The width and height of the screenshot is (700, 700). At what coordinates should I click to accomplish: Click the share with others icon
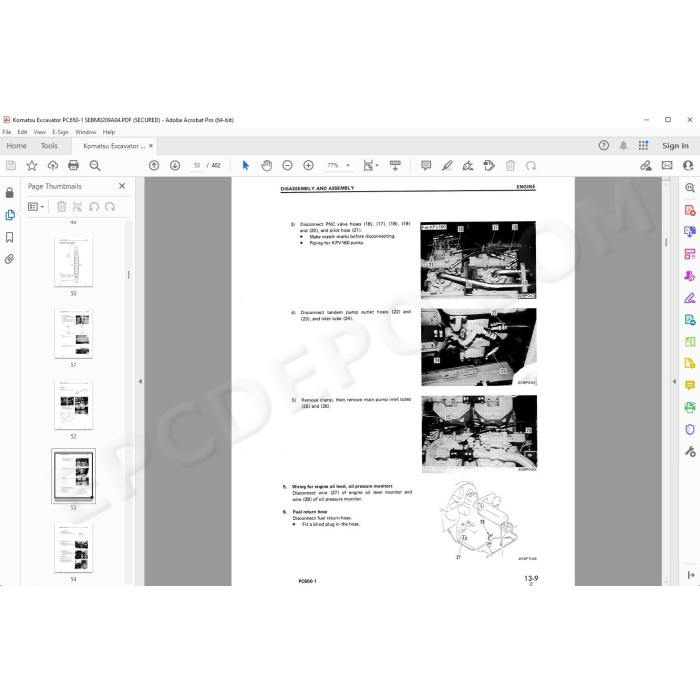point(688,166)
